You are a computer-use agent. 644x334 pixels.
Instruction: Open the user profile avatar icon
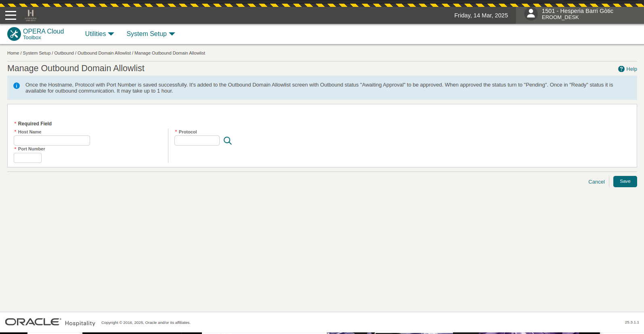[531, 14]
